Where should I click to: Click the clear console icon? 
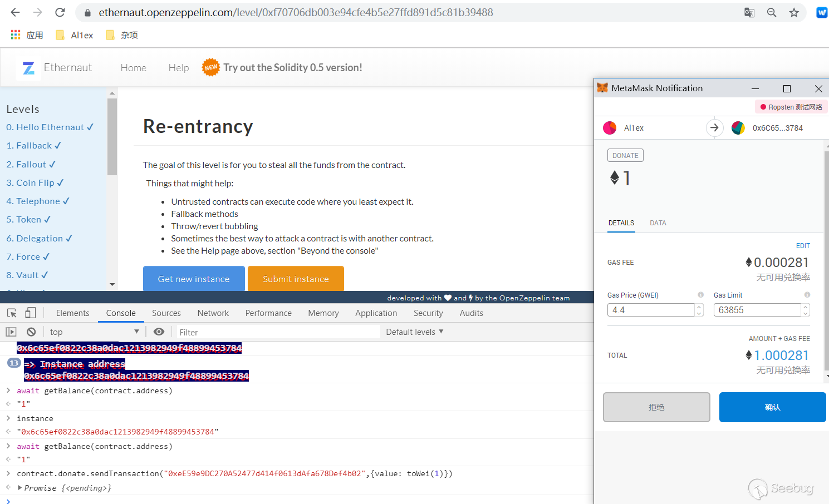click(31, 332)
